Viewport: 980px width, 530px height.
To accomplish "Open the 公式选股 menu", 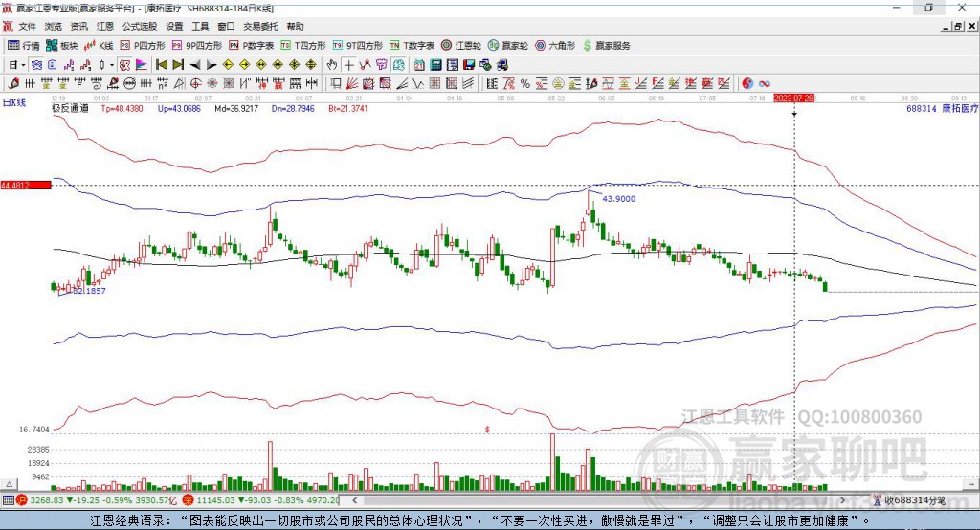I will coord(140,26).
